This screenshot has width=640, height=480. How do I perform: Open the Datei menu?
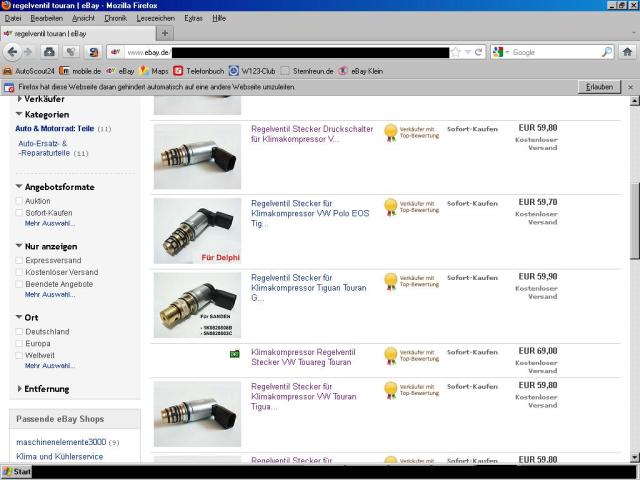coord(13,18)
